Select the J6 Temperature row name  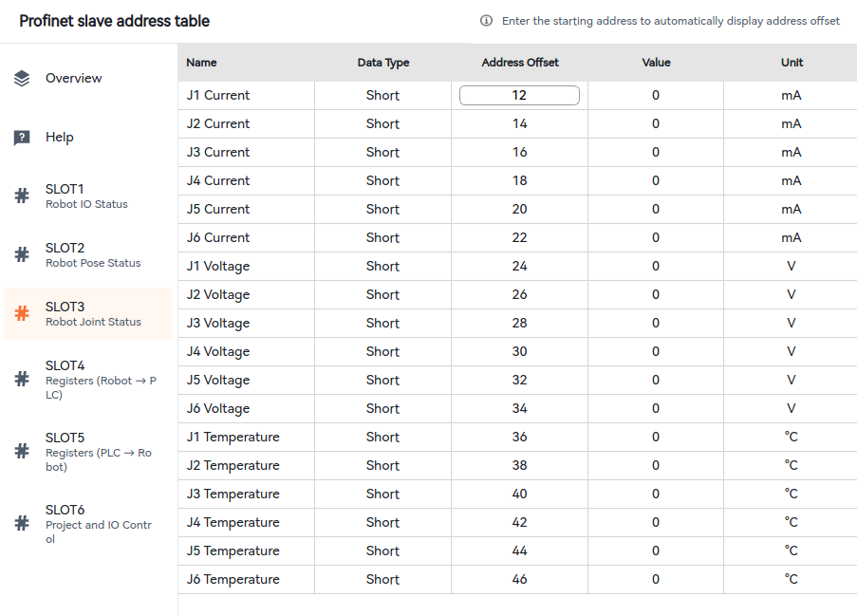point(233,580)
